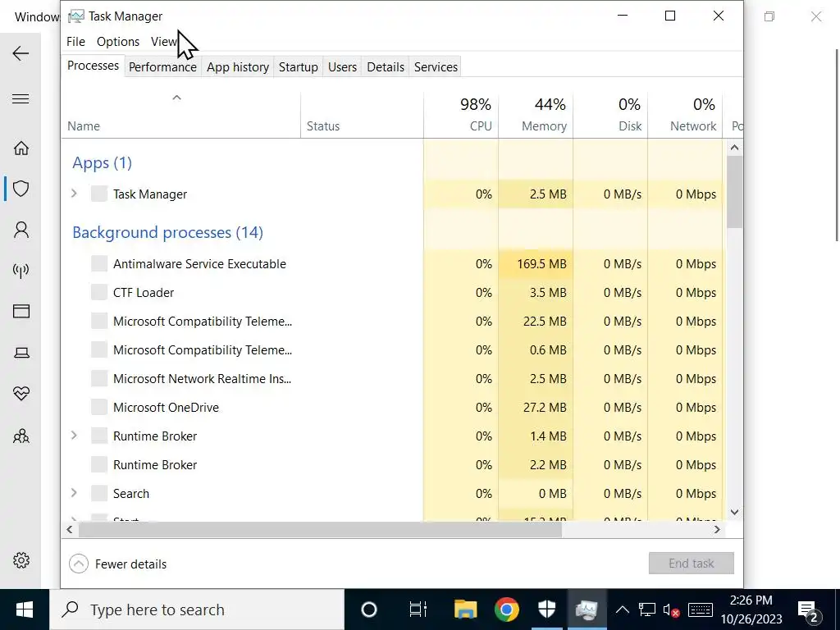Click the Antimalware Service Executable process icon

pyautogui.click(x=99, y=263)
